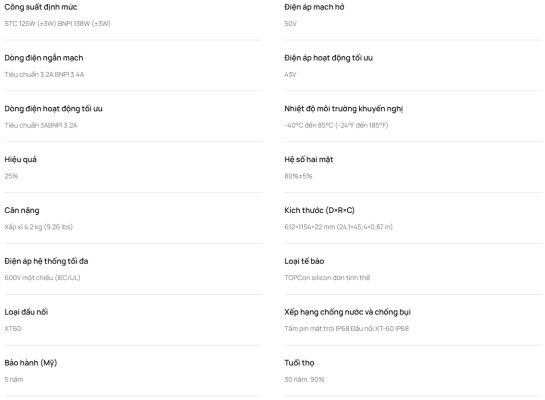Screen dimensions: 545x400
Task: Select the Hiệu quả heading
Action: [x=21, y=160]
